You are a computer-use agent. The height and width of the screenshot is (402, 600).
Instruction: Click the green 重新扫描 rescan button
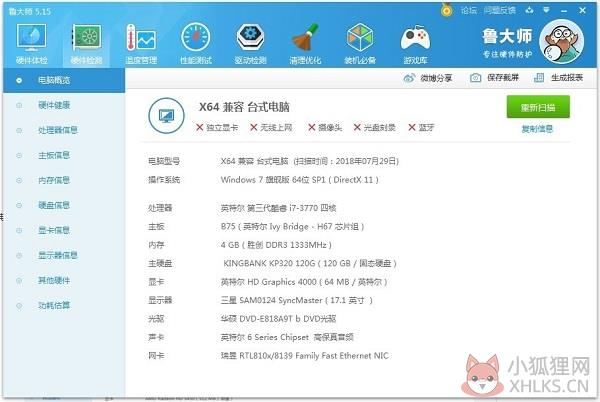(538, 107)
